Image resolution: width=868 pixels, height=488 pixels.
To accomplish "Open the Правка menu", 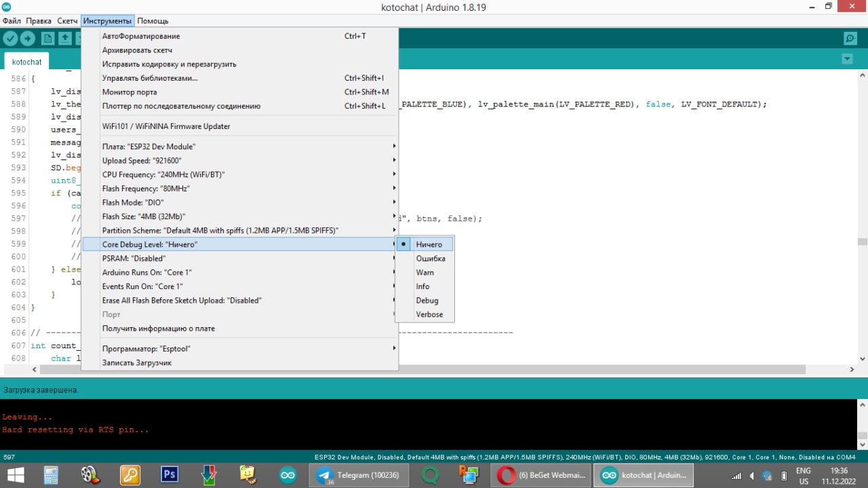I will click(39, 21).
